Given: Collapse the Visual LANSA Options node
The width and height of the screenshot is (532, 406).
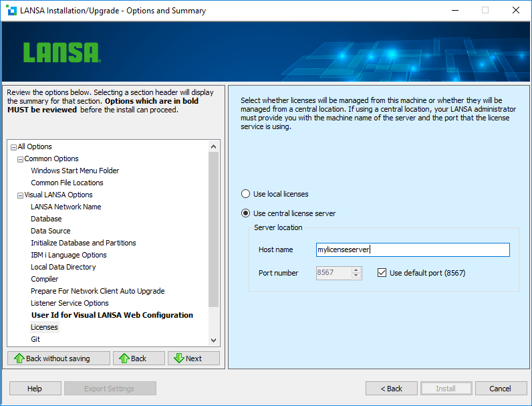Looking at the screenshot, I should click(x=20, y=195).
